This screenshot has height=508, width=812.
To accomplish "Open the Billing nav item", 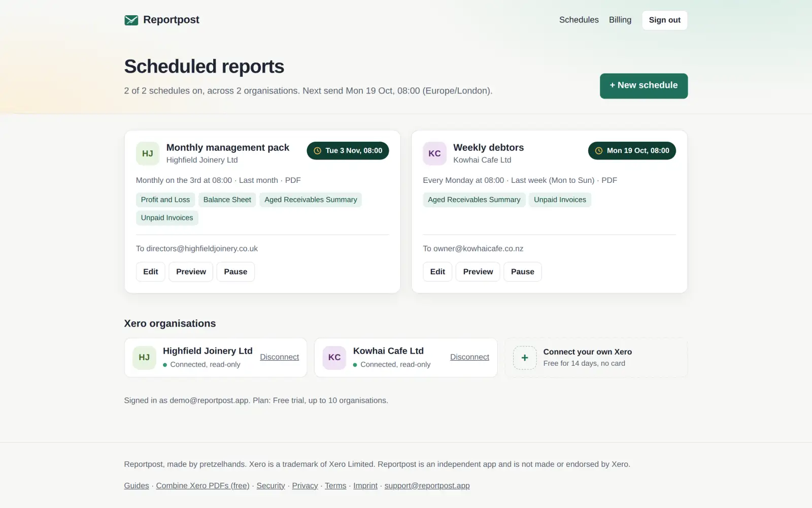I will click(x=620, y=20).
